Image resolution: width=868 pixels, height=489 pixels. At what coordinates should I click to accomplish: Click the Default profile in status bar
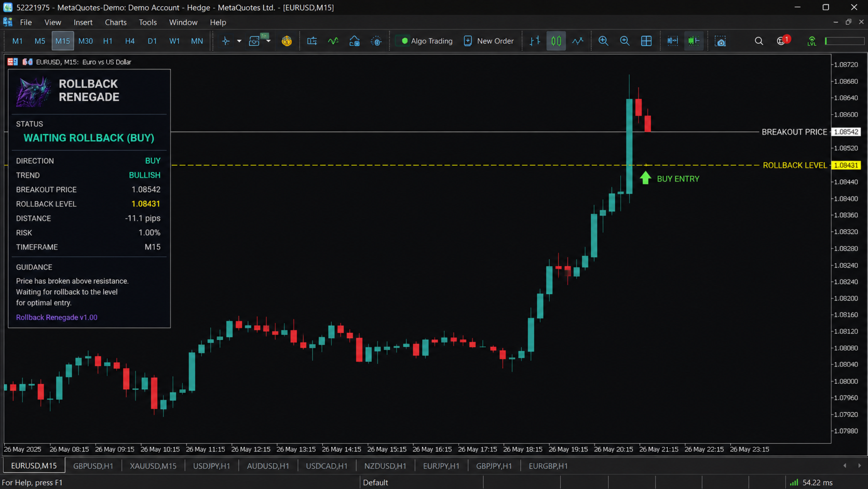click(375, 482)
